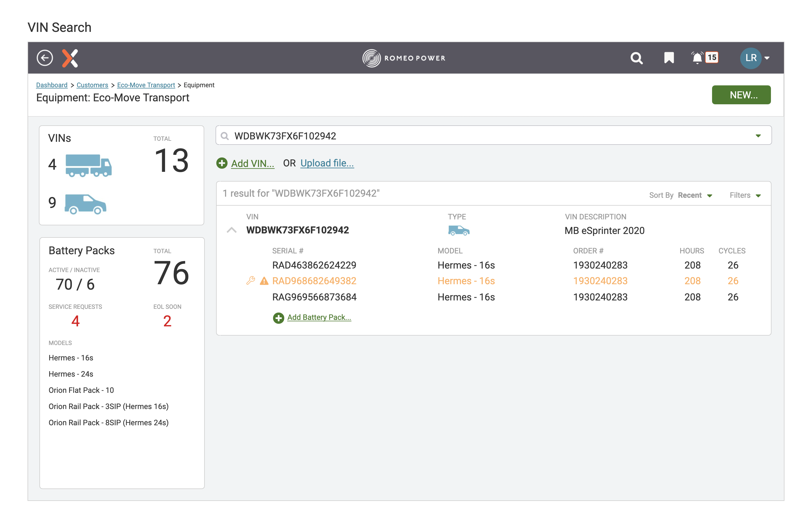Click active/inactive count 70 / 6
Viewport: 812px width, 529px height.
pyautogui.click(x=75, y=284)
